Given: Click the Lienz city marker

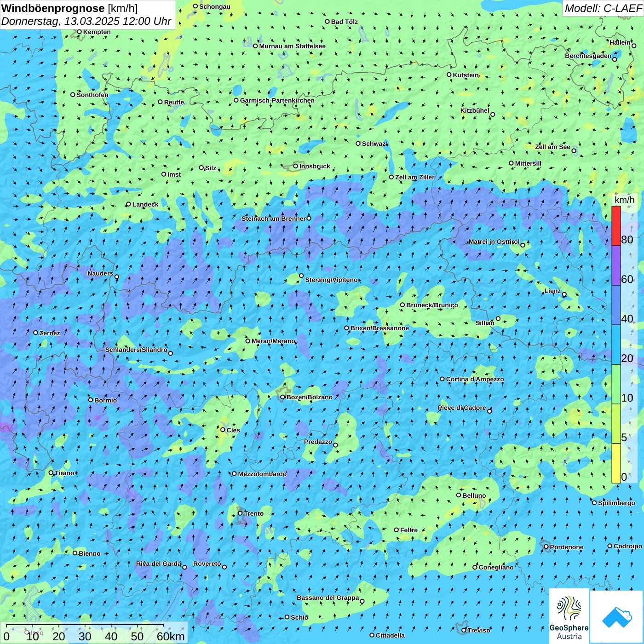Looking at the screenshot, I should [564, 294].
